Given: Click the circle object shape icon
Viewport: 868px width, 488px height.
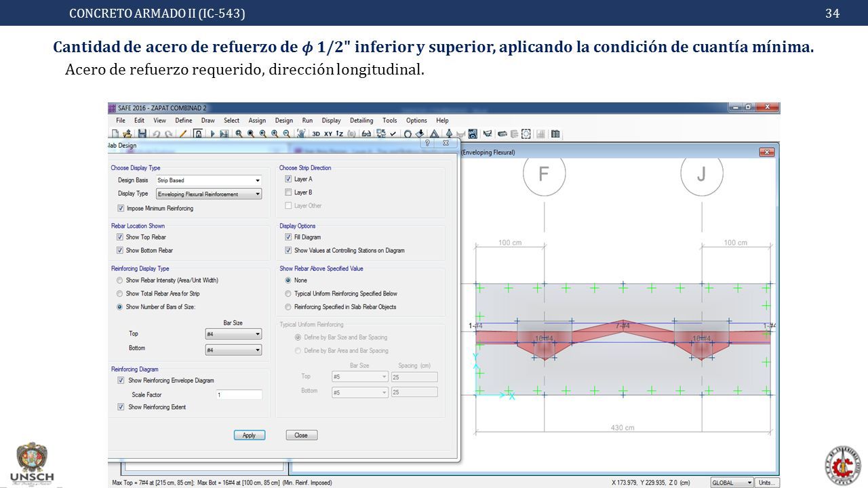Looking at the screenshot, I should pyautogui.click(x=408, y=134).
